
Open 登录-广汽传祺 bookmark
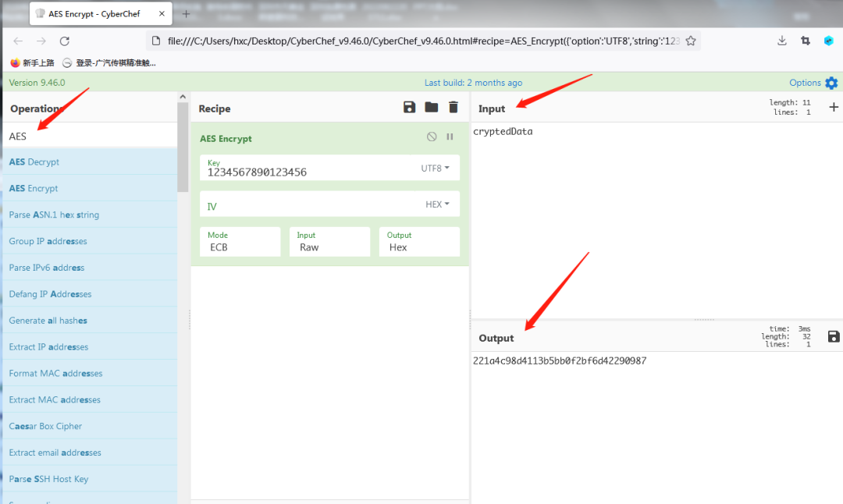coord(109,63)
